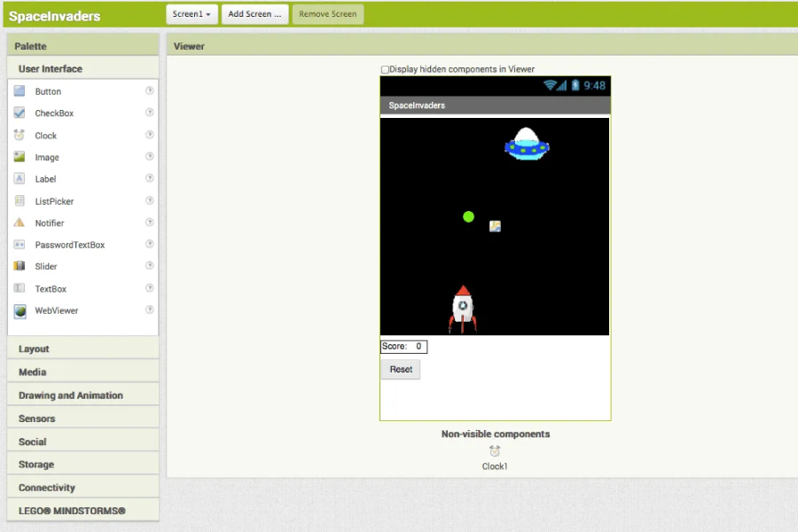Image resolution: width=798 pixels, height=532 pixels.
Task: Open help for the Notifier component
Action: (150, 222)
